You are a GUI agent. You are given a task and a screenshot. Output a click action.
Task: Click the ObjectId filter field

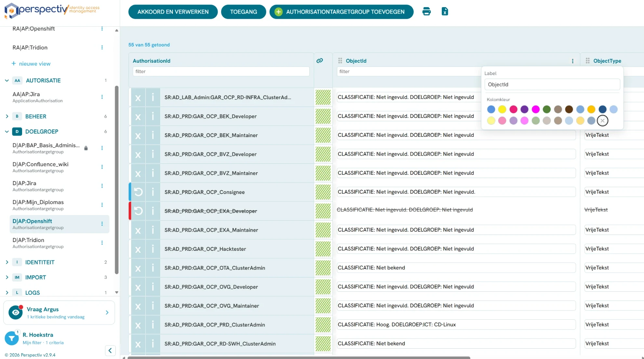click(409, 71)
